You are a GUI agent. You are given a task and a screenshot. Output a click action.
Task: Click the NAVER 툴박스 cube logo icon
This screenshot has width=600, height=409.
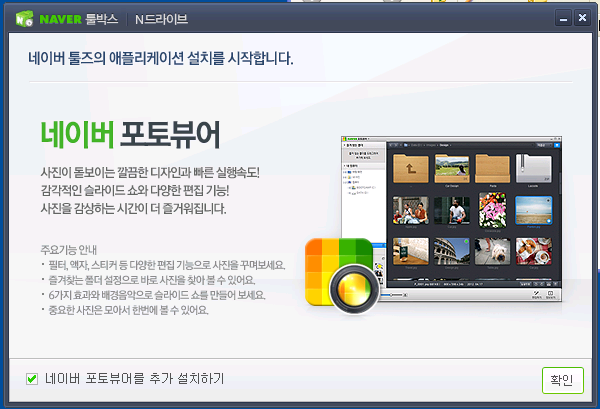pyautogui.click(x=24, y=18)
